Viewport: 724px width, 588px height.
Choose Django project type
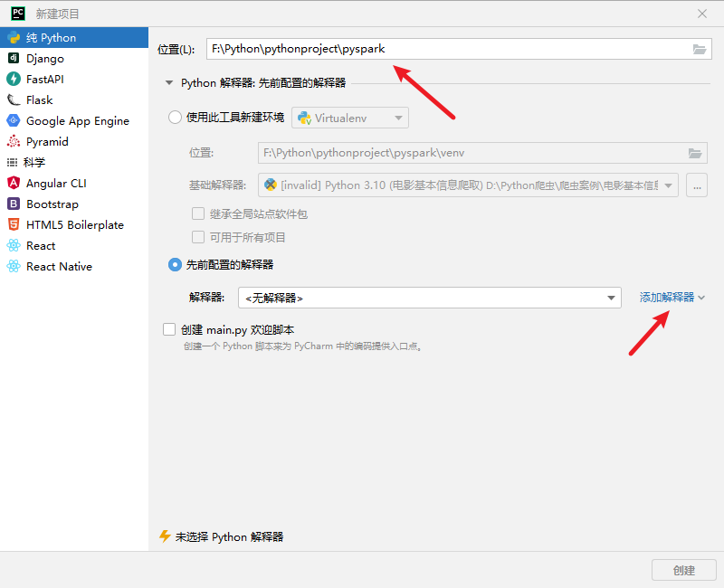(74, 58)
